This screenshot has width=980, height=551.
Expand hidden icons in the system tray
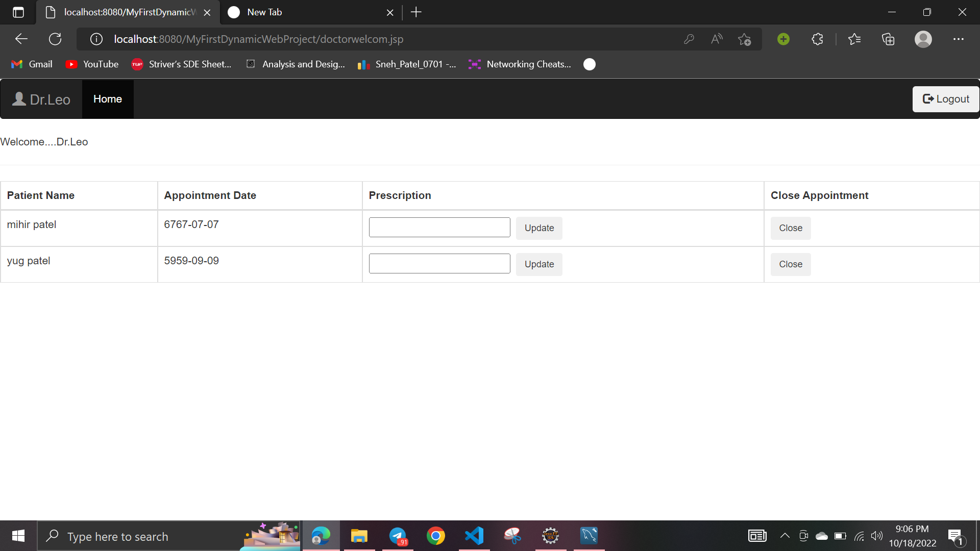[x=785, y=536]
